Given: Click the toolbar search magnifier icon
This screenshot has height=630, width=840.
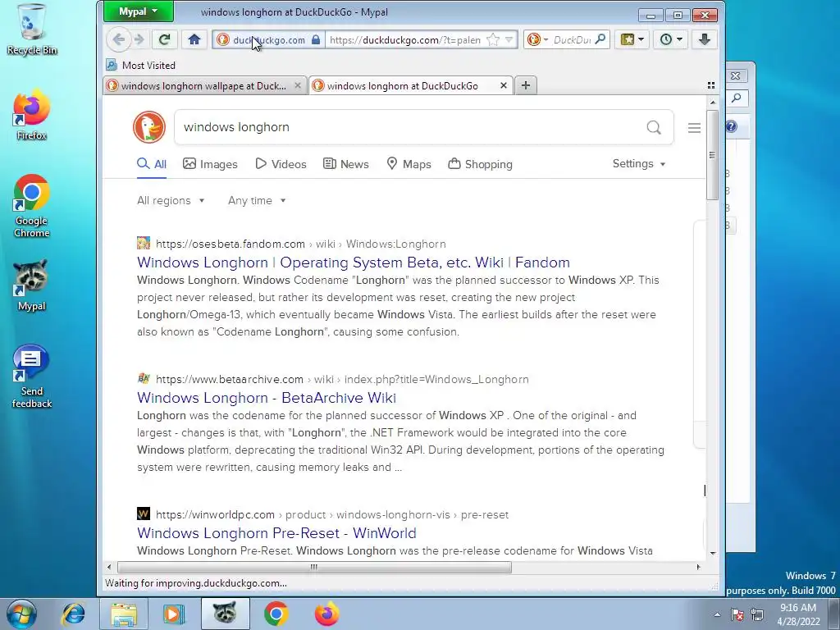Looking at the screenshot, I should pyautogui.click(x=600, y=39).
